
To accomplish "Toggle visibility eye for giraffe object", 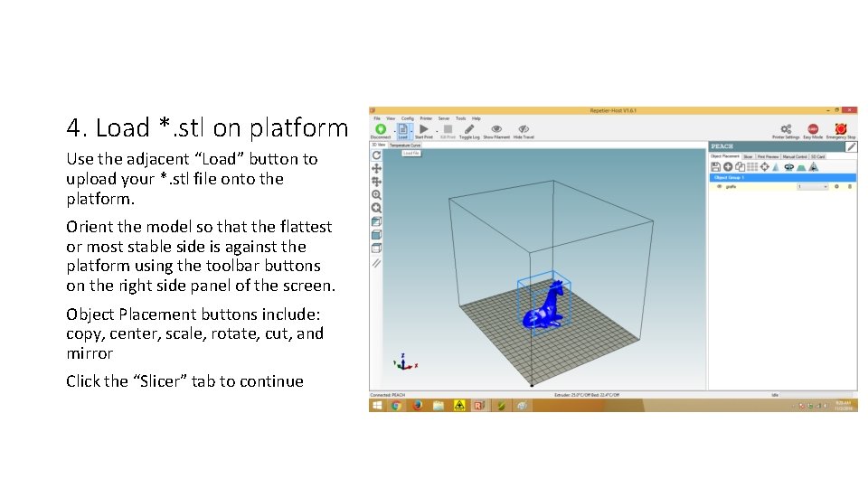I will [x=719, y=186].
